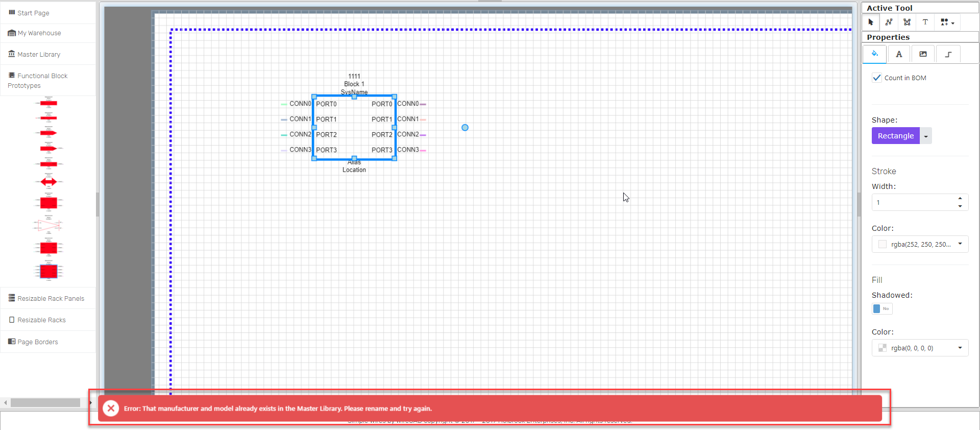This screenshot has height=430, width=980.
Task: Toggle the Shadowed switch
Action: [882, 308]
